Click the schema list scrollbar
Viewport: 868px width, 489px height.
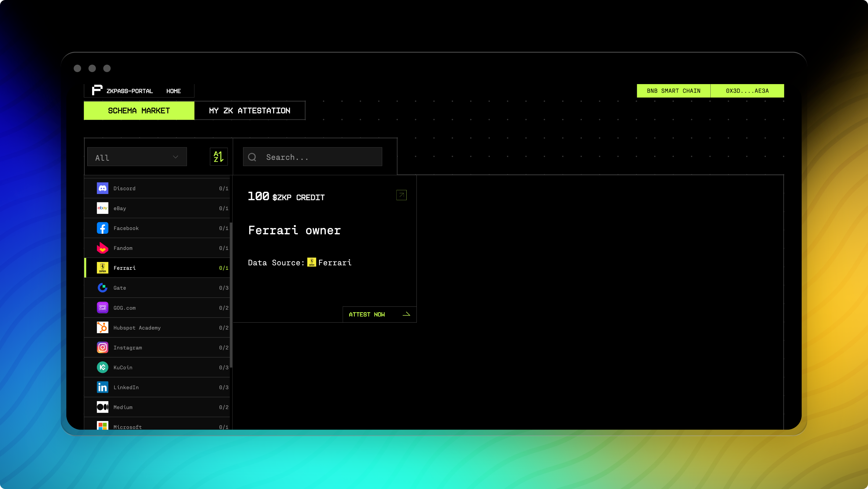[231, 295]
